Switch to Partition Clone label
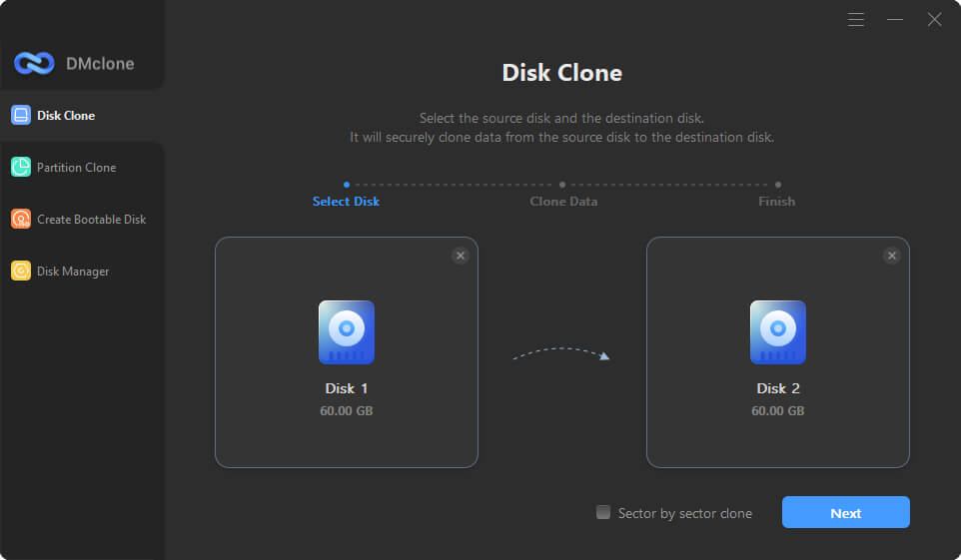Viewport: 961px width, 560px height. click(77, 168)
